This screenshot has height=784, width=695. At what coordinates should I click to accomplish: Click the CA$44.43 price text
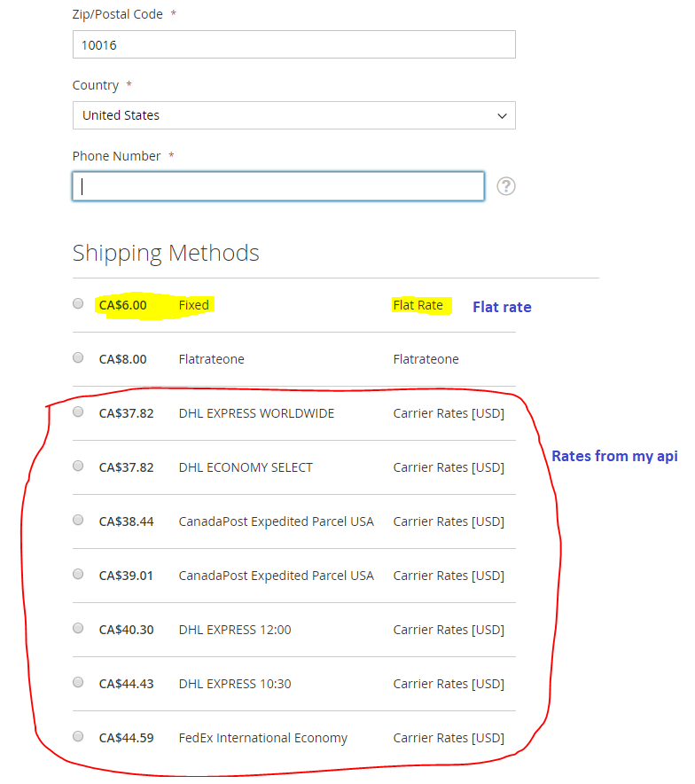pos(126,684)
